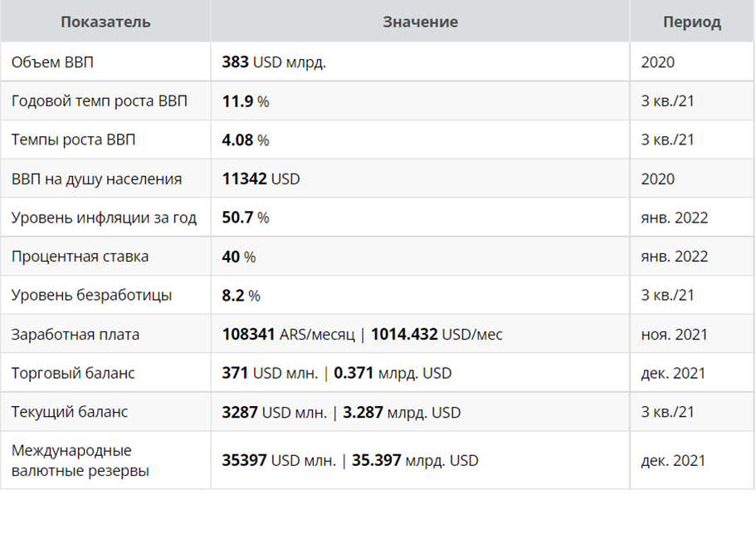Click the 3.287 млрд. USD value
The image size is (756, 534).
402,413
